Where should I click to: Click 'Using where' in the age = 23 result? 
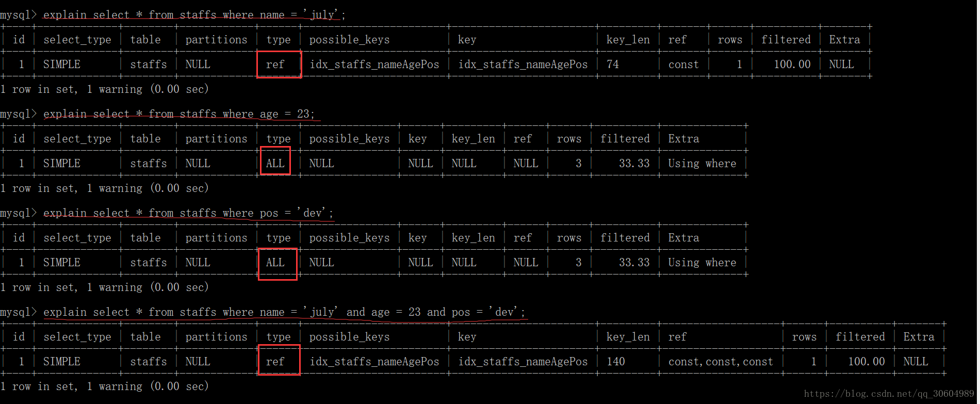click(x=702, y=163)
